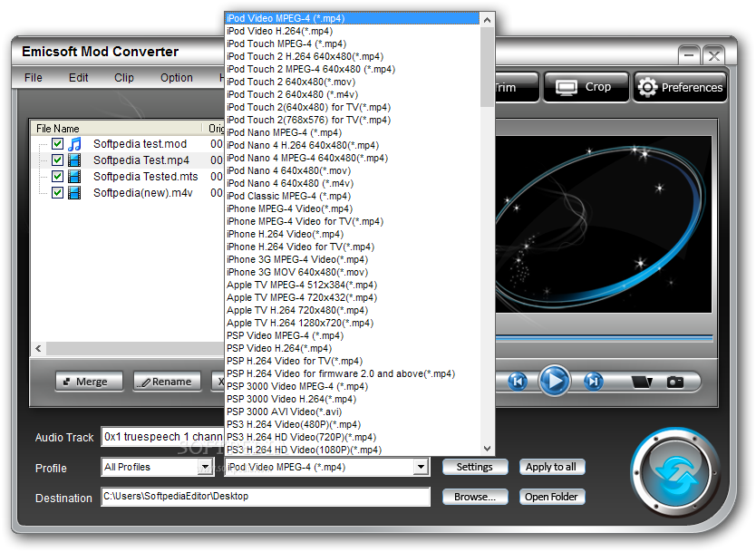Select iPod Touch 2 640x480(*.mov)
This screenshot has height=552, width=756.
tap(353, 82)
